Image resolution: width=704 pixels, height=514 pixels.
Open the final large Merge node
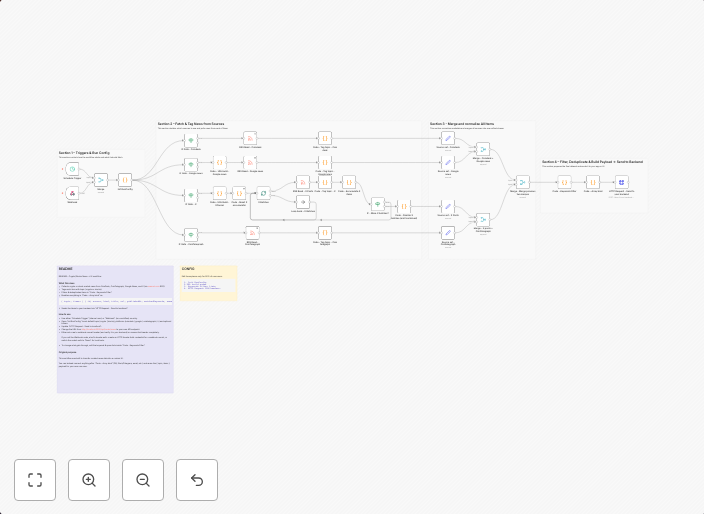(522, 182)
